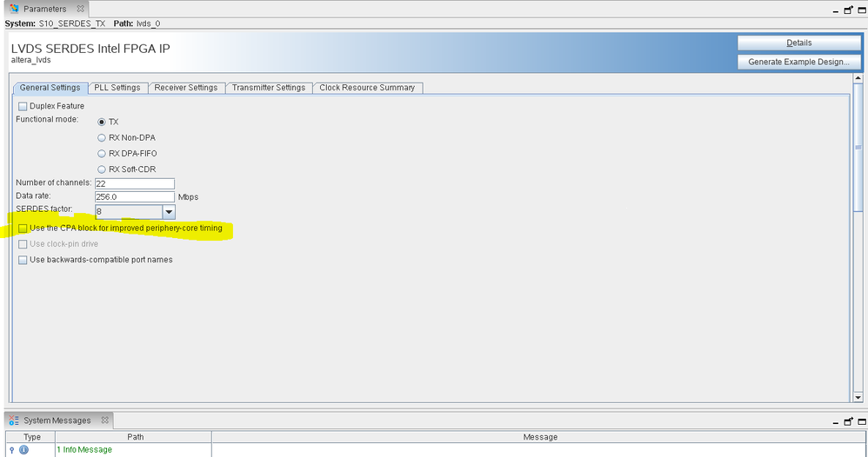868x457 pixels.
Task: Click the Mbps unit label
Action: point(188,197)
